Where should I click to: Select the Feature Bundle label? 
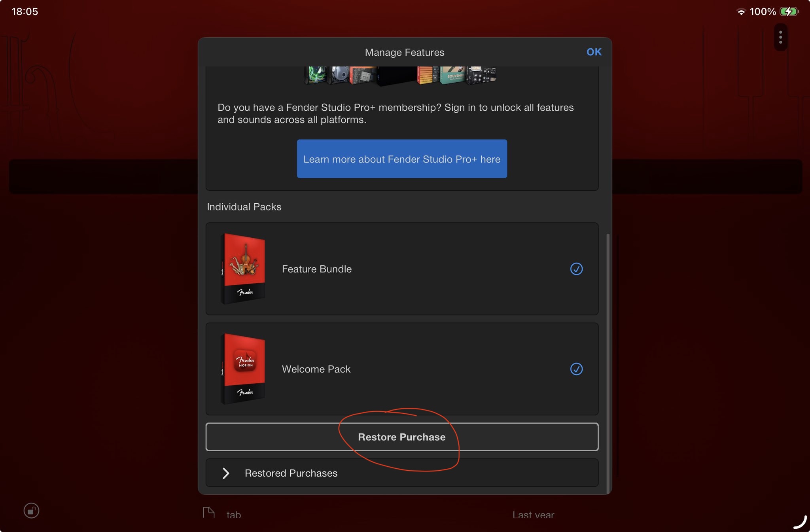317,269
